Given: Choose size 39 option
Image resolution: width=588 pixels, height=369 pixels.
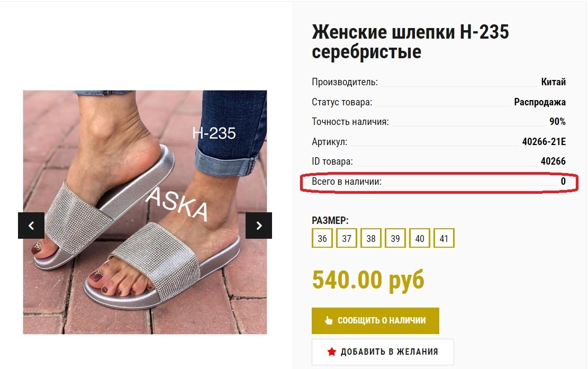Looking at the screenshot, I should [x=395, y=238].
